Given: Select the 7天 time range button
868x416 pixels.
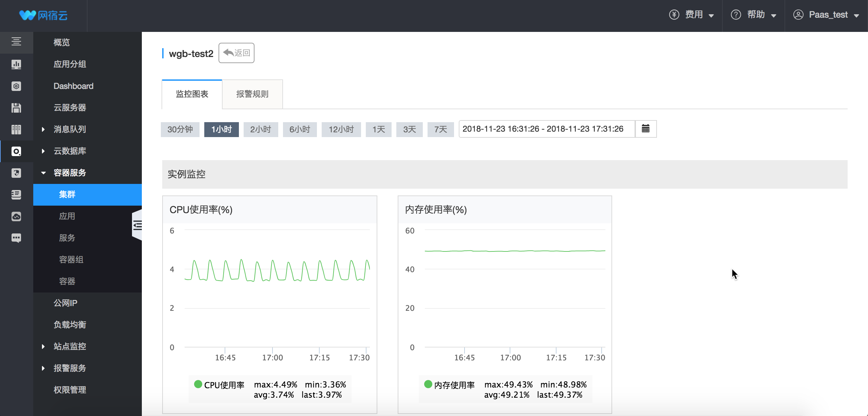Looking at the screenshot, I should (x=441, y=128).
